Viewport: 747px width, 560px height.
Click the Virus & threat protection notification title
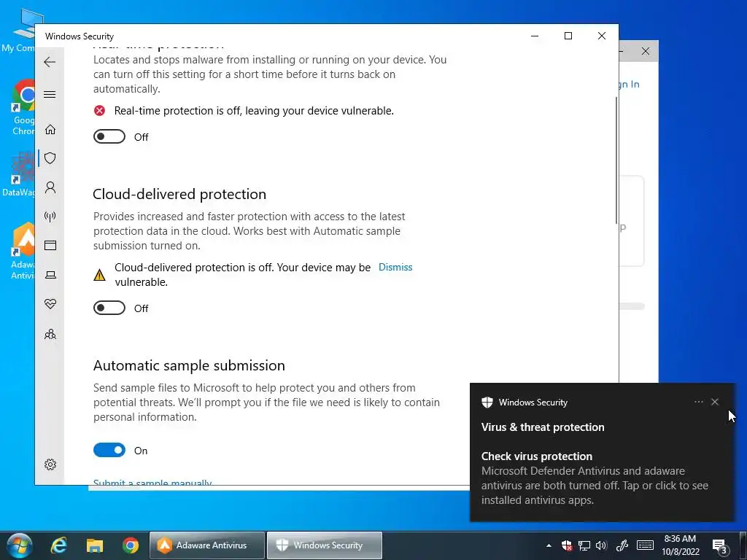pos(543,427)
